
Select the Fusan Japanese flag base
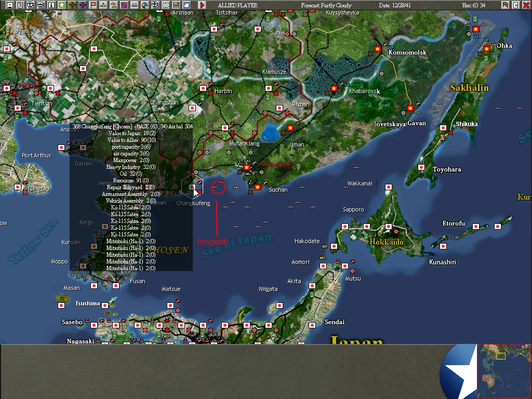point(116,286)
